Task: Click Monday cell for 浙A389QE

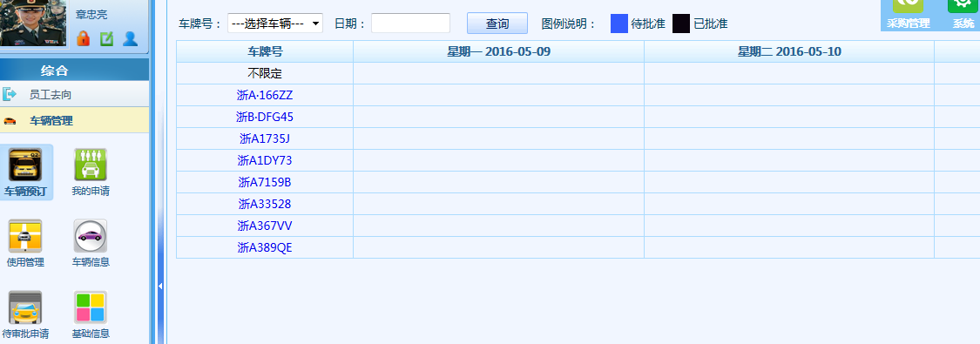Action: [x=499, y=247]
